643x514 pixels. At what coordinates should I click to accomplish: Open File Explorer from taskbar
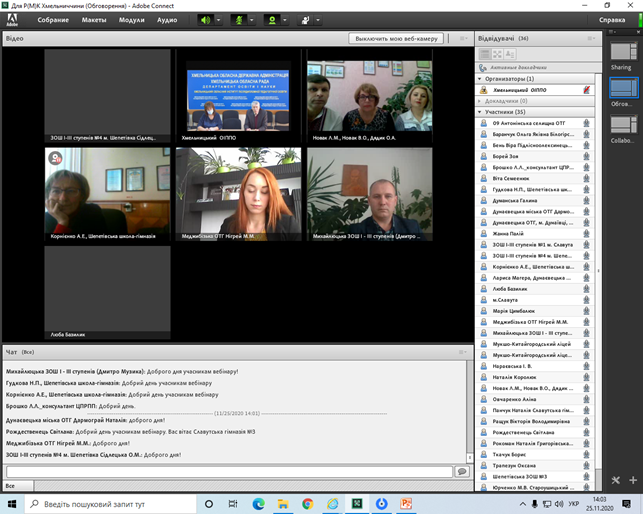[283, 504]
